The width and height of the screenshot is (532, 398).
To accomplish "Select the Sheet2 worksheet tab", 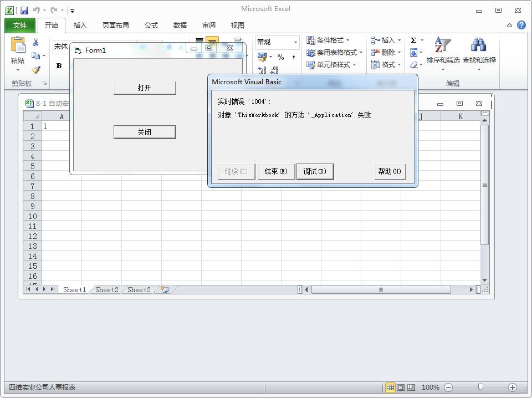I will [x=107, y=290].
